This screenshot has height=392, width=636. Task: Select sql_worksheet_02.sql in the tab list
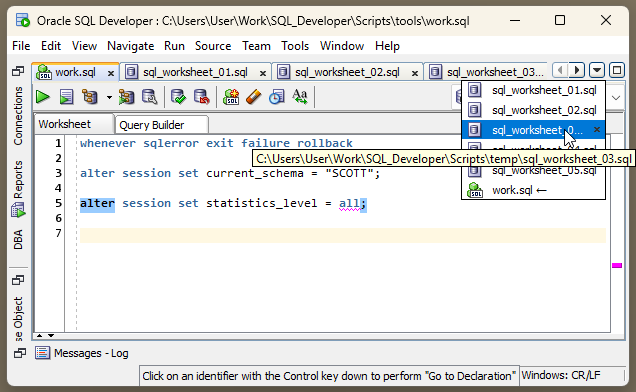533,110
